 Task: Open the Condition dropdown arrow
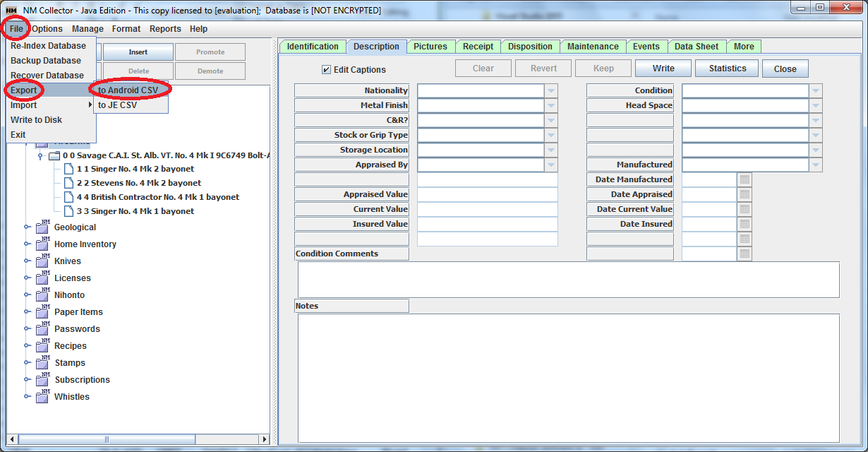coord(816,90)
